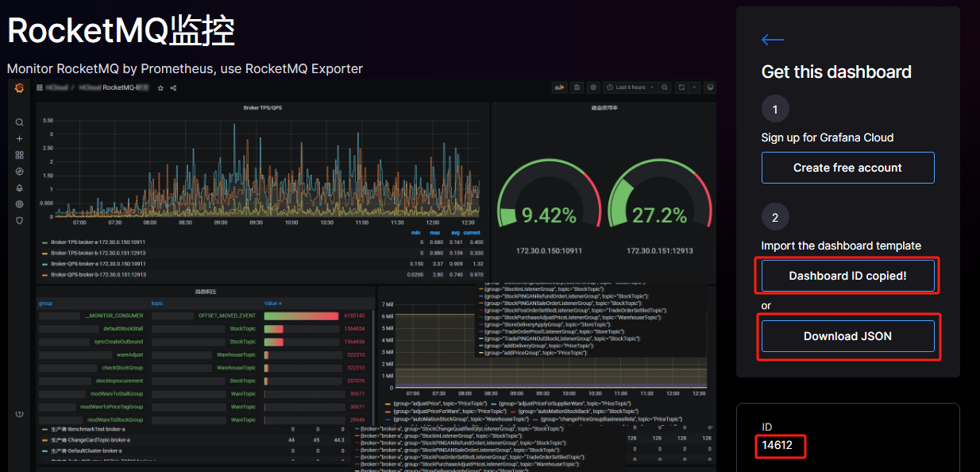This screenshot has width=980, height=472.
Task: Click the dashboards grid icon beside the breadcrumb
Action: [x=40, y=87]
